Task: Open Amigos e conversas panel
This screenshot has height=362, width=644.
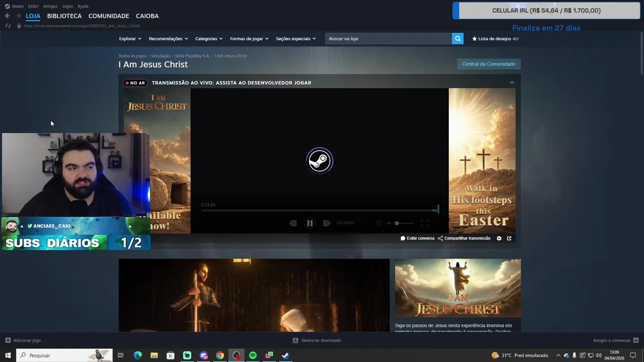Action: [x=616, y=340]
